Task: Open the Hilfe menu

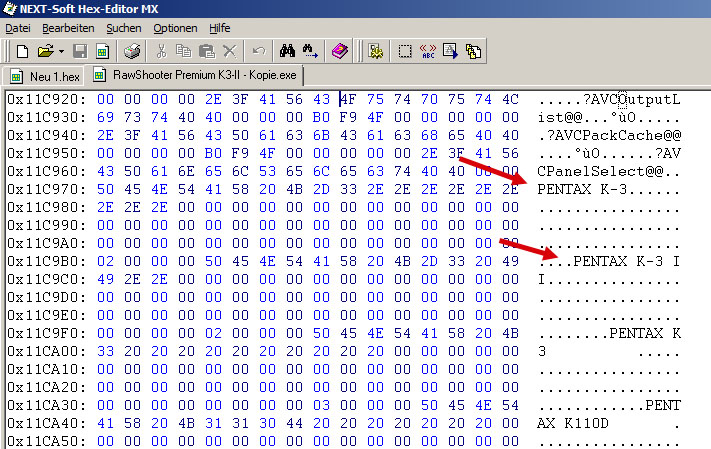Action: point(220,28)
